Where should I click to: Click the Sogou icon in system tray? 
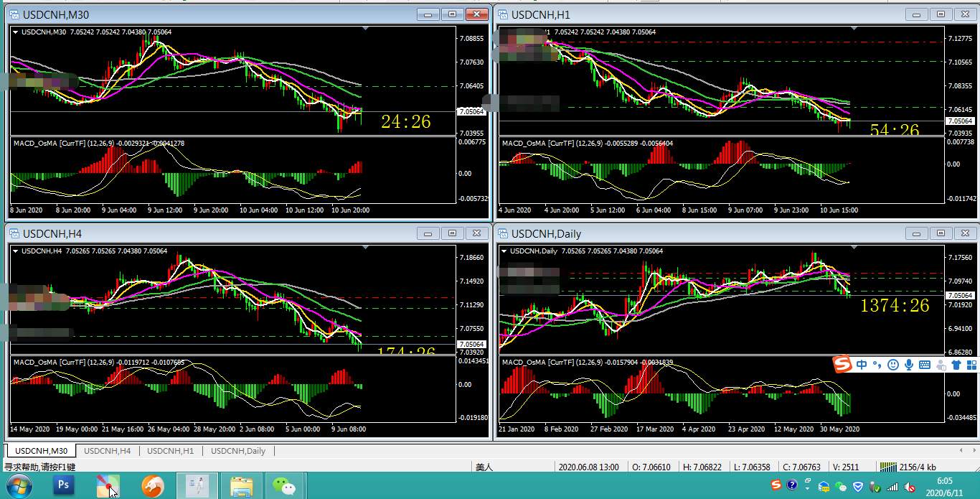coord(776,486)
